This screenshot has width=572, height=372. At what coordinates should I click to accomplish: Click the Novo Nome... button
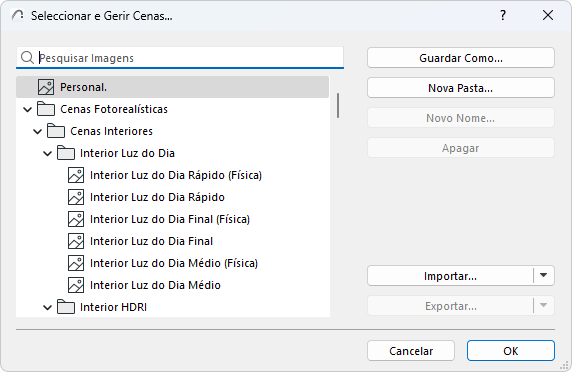pos(461,118)
